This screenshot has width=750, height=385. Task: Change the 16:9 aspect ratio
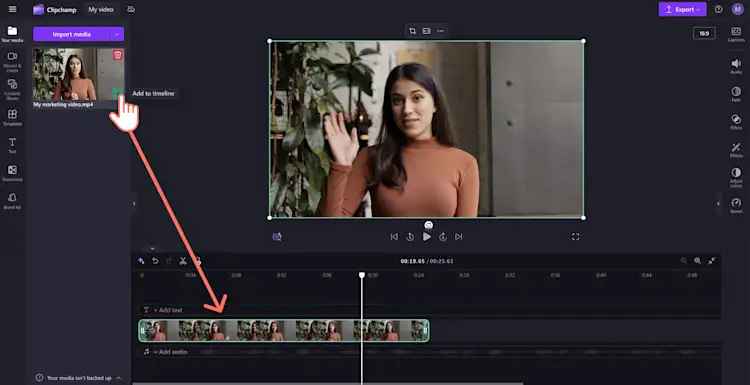pyautogui.click(x=704, y=33)
